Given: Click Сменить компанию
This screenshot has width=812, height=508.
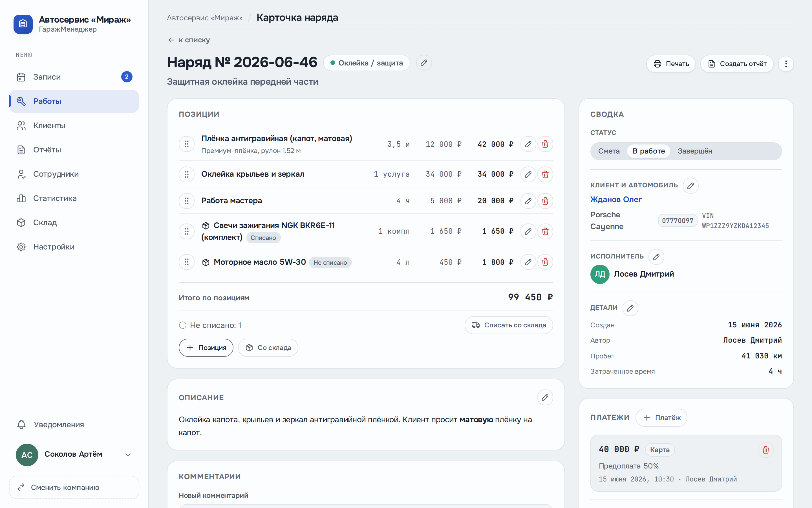Looking at the screenshot, I should click(x=74, y=487).
